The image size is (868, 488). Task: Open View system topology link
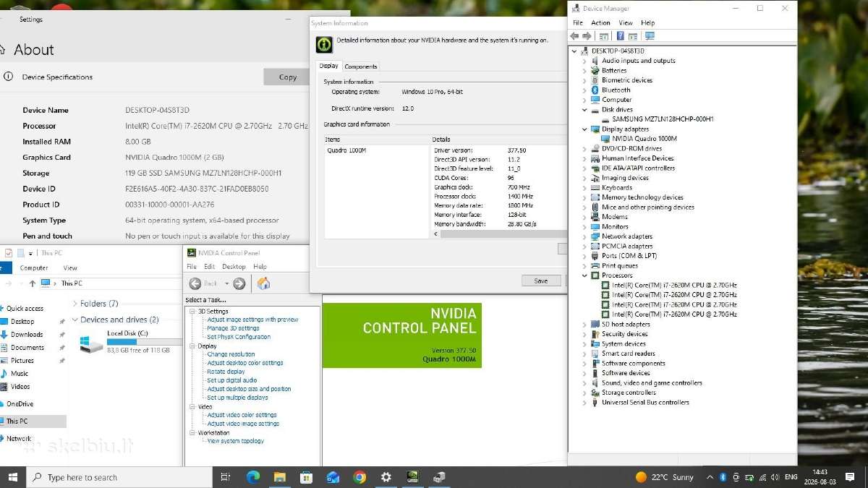[x=235, y=441]
